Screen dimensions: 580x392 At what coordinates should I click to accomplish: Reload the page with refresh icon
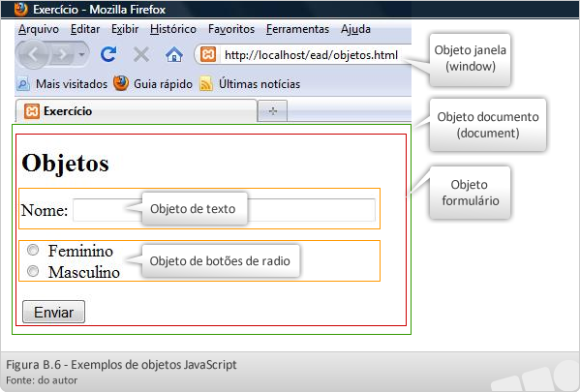coord(108,54)
